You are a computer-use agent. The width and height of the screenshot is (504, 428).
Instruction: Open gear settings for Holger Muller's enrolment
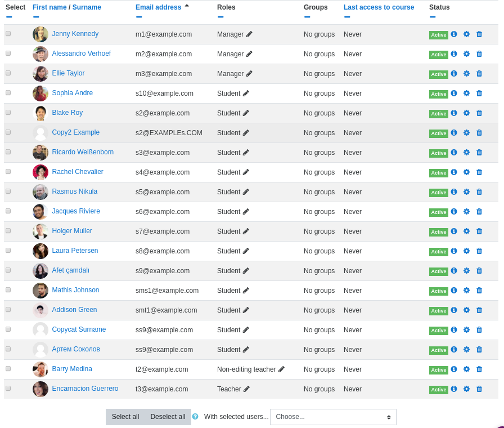[x=466, y=231]
